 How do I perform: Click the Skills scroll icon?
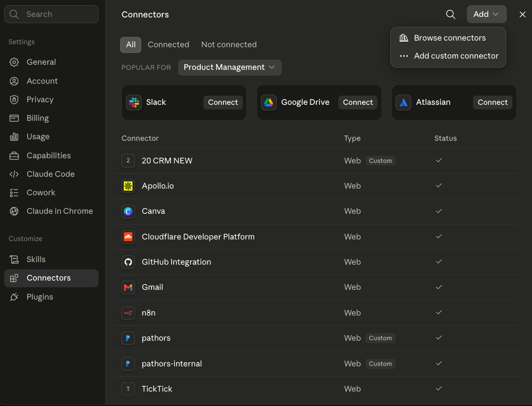(x=14, y=260)
